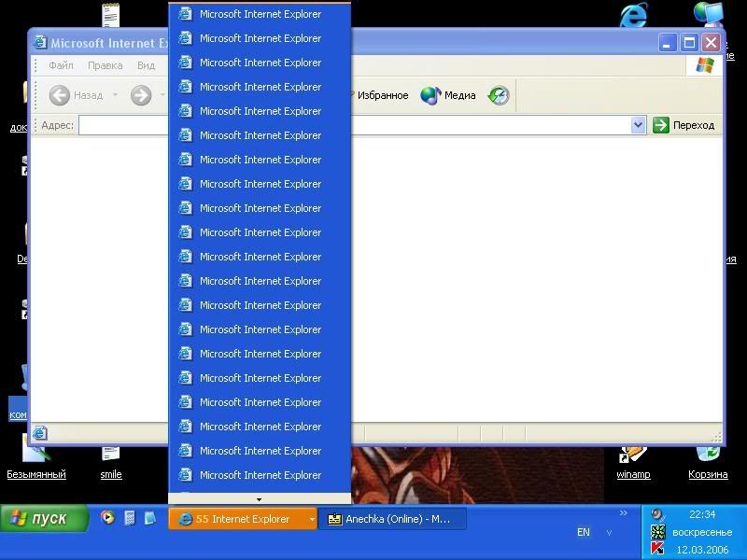
Task: Select the Корзина recycle bin icon
Action: coord(708,463)
